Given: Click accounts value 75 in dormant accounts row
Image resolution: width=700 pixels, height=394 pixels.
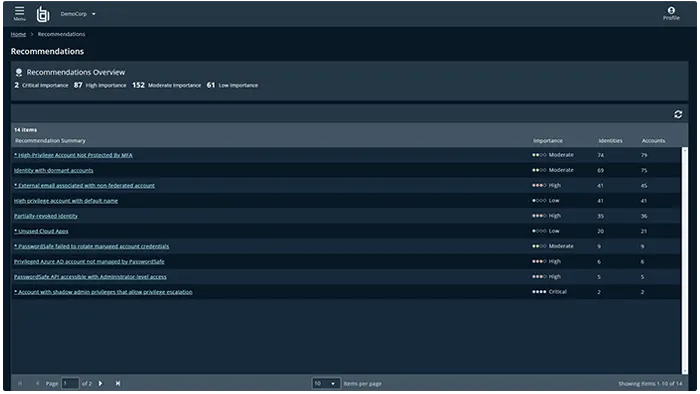Looking at the screenshot, I should (x=644, y=170).
